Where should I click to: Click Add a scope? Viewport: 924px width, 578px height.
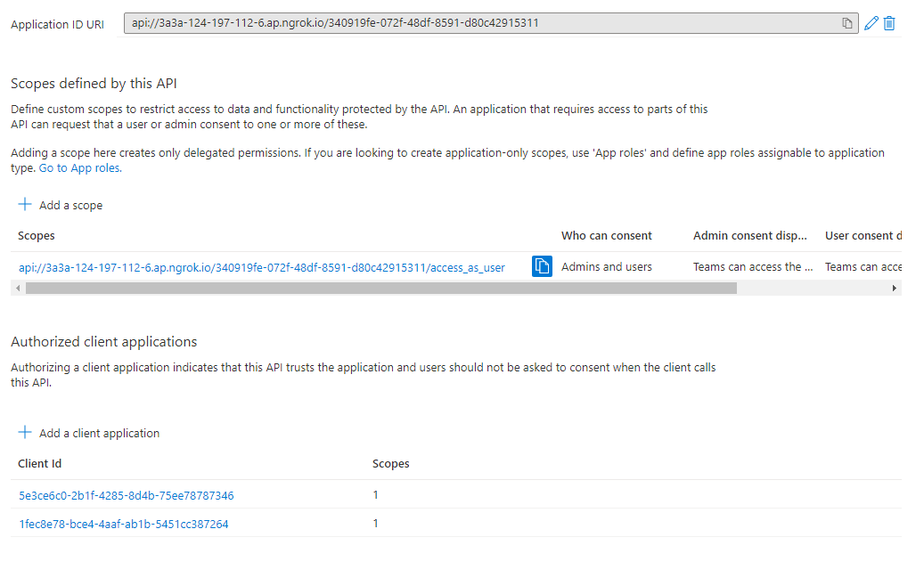pyautogui.click(x=70, y=205)
